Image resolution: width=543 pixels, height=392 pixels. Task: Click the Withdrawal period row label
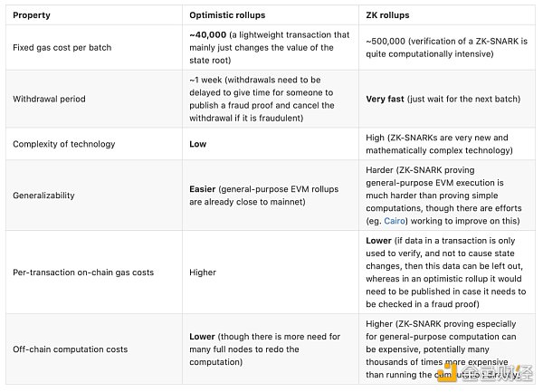[52, 100]
